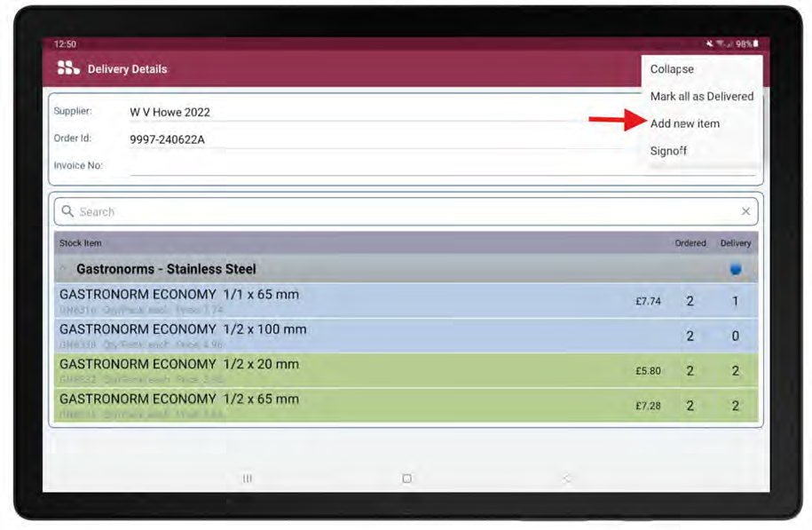Choose Mark all as Delivered
Screen dimensions: 812x530
(x=701, y=96)
